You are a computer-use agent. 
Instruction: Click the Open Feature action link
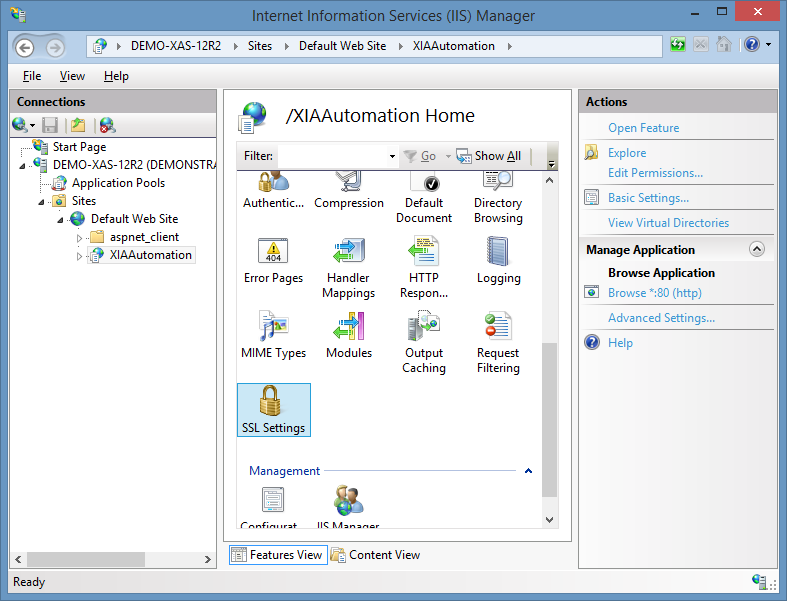point(643,128)
